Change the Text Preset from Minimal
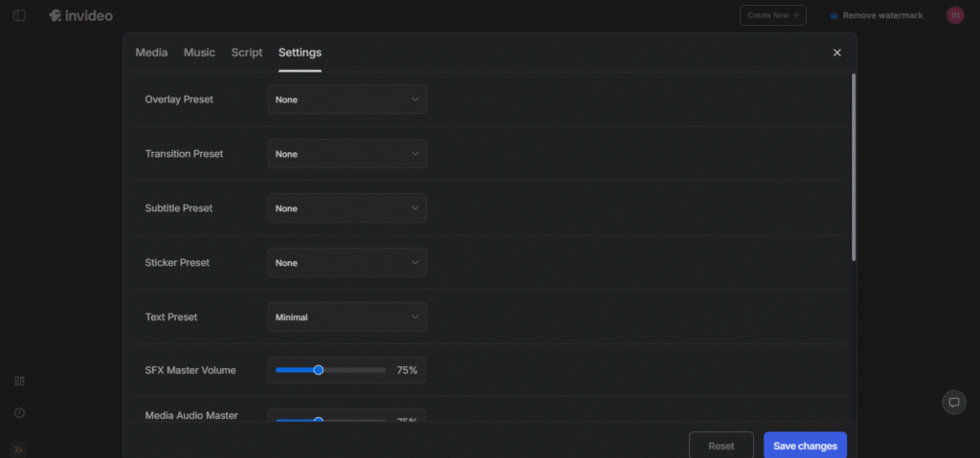This screenshot has height=458, width=980. [346, 317]
